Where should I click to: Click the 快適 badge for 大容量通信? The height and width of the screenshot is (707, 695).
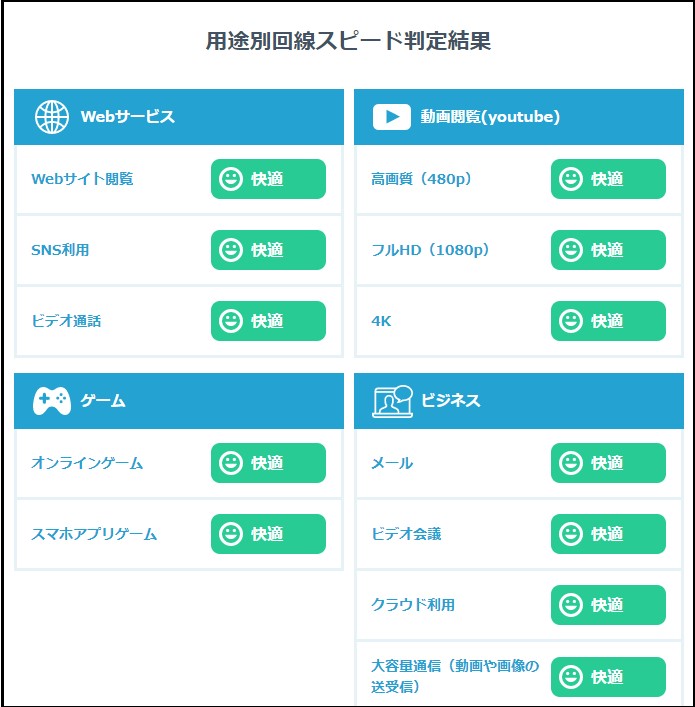pyautogui.click(x=608, y=677)
